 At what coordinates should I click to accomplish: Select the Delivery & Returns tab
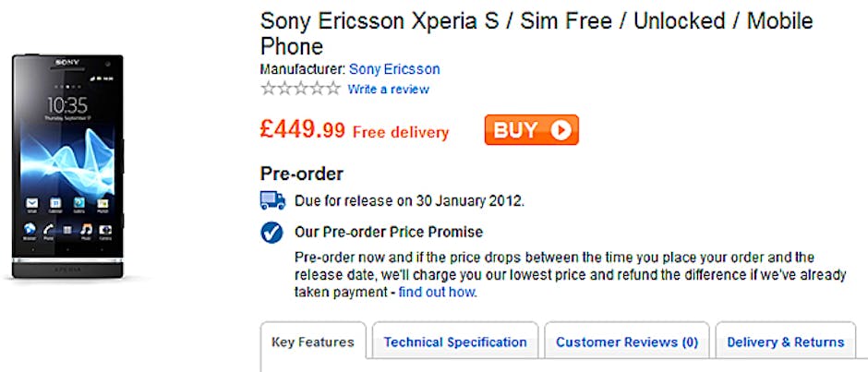point(785,342)
